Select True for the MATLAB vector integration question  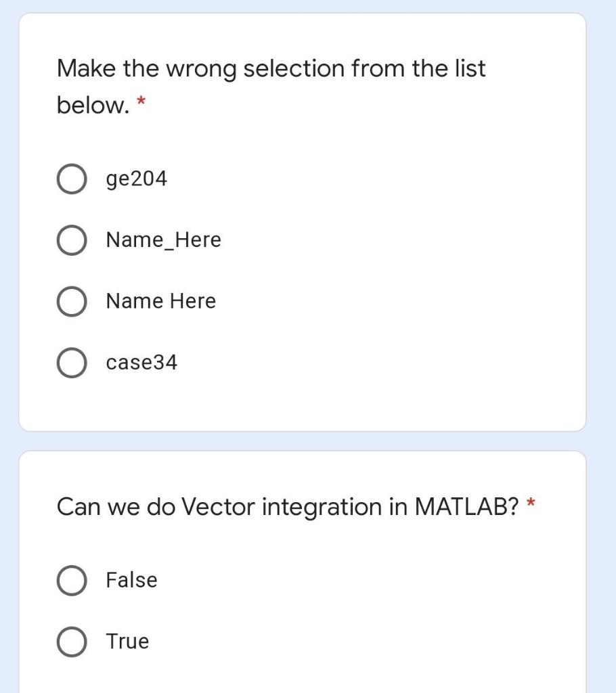(72, 641)
